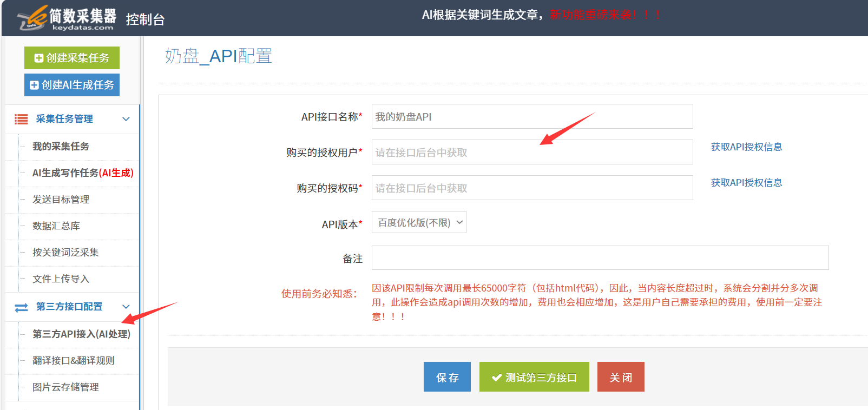Save the API configuration with 保存
Viewport: 868px width, 410px height.
pyautogui.click(x=447, y=376)
